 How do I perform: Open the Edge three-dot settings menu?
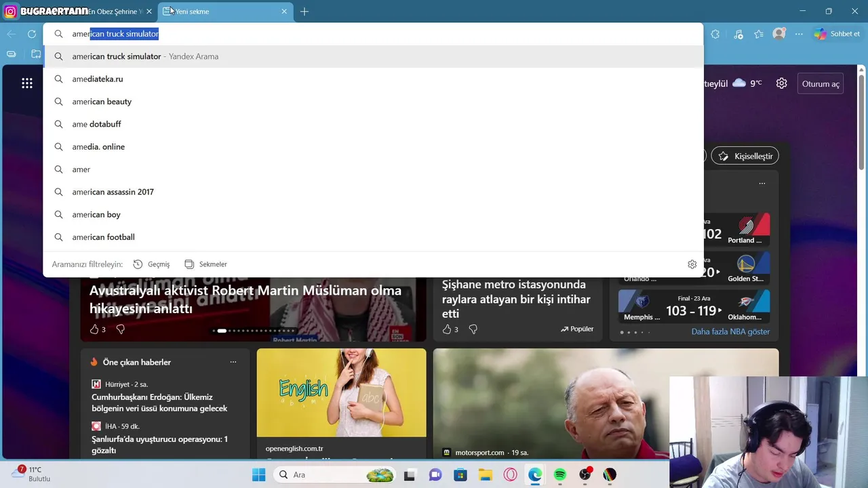pyautogui.click(x=799, y=34)
